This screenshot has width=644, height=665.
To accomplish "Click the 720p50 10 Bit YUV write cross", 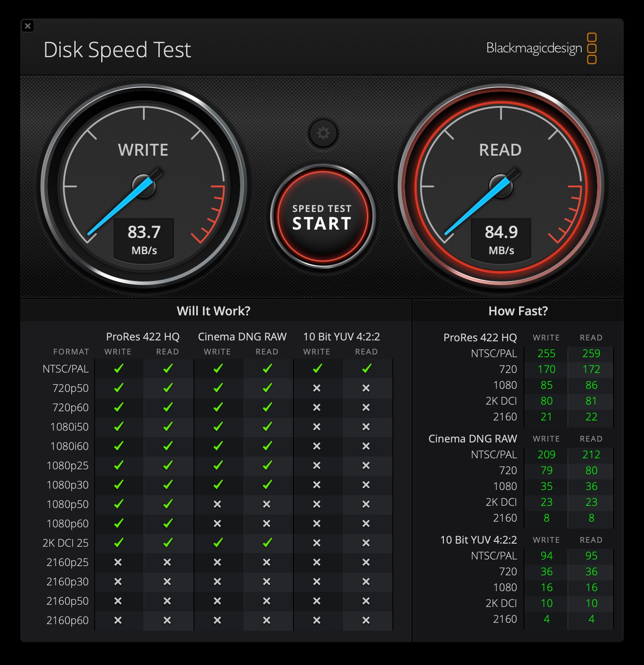I will click(x=317, y=388).
